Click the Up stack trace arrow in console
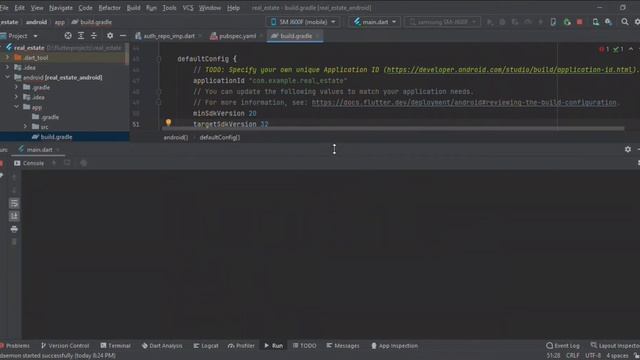The image size is (640, 360). point(14,177)
